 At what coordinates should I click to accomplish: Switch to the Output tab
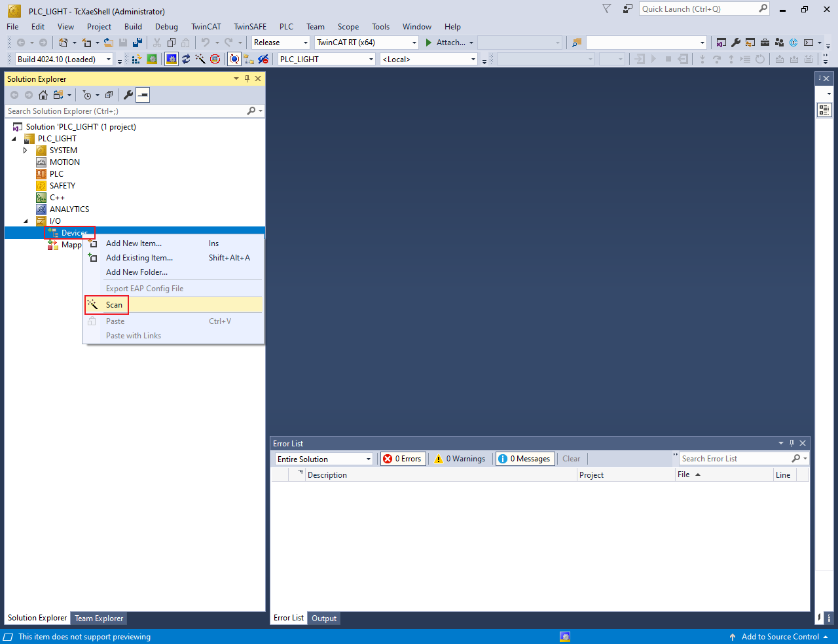pyautogui.click(x=324, y=618)
